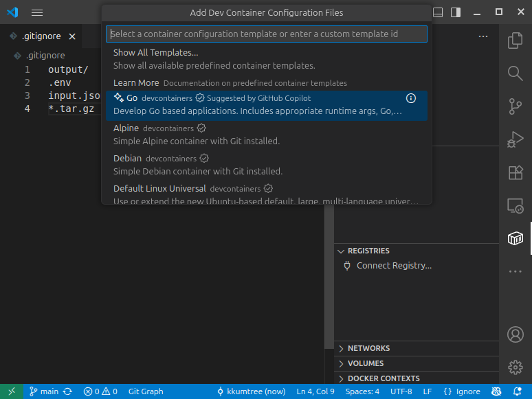The width and height of the screenshot is (532, 399).
Task: Select the Alpine devcontainers template
Action: coord(266,135)
